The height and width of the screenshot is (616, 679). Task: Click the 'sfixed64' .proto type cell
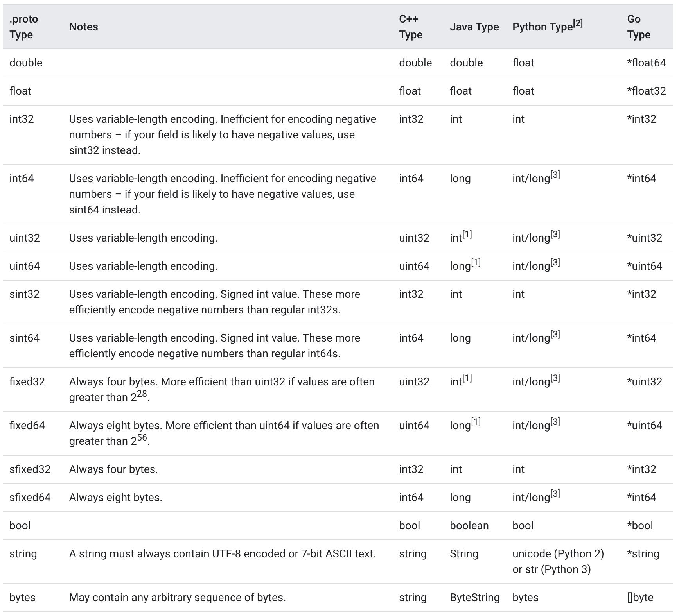30,498
